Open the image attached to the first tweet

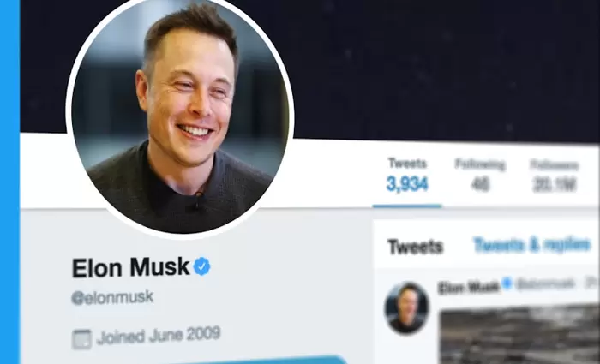tap(519, 335)
